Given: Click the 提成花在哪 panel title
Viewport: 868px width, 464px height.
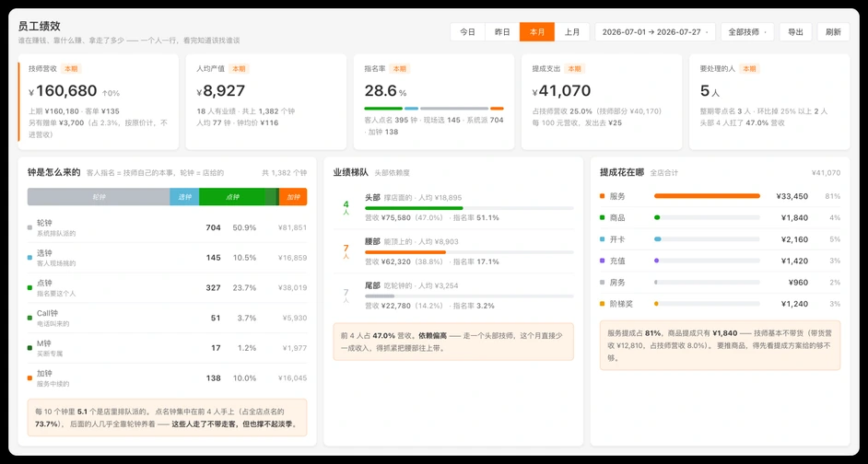Looking at the screenshot, I should point(622,172).
